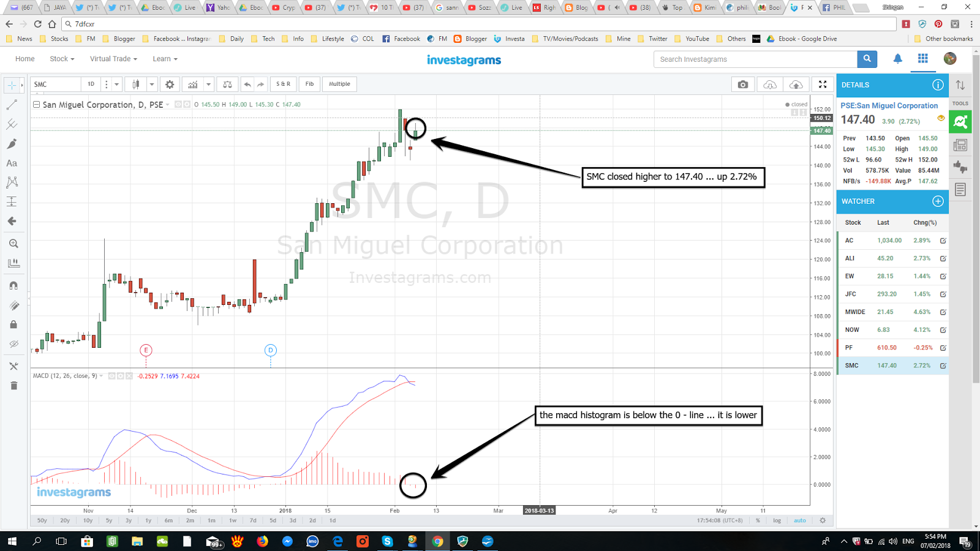
Task: Expand San Miguel Corporation title dropdown
Action: [x=167, y=105]
